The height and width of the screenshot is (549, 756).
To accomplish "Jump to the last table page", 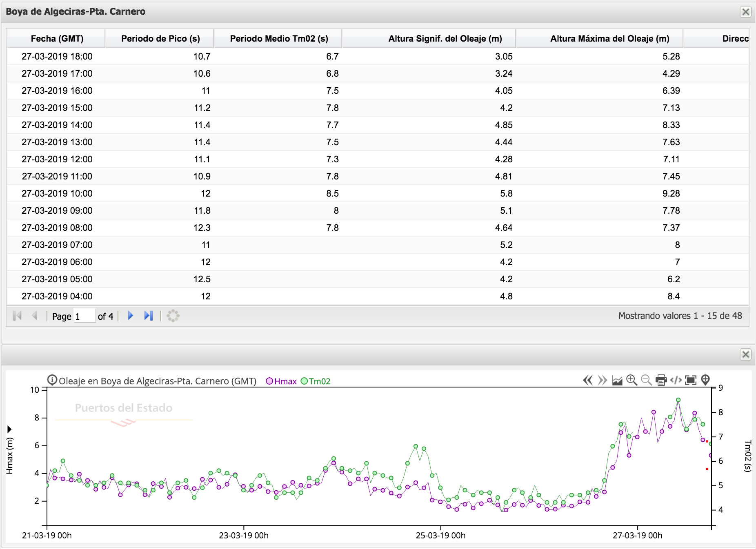I will 149,316.
